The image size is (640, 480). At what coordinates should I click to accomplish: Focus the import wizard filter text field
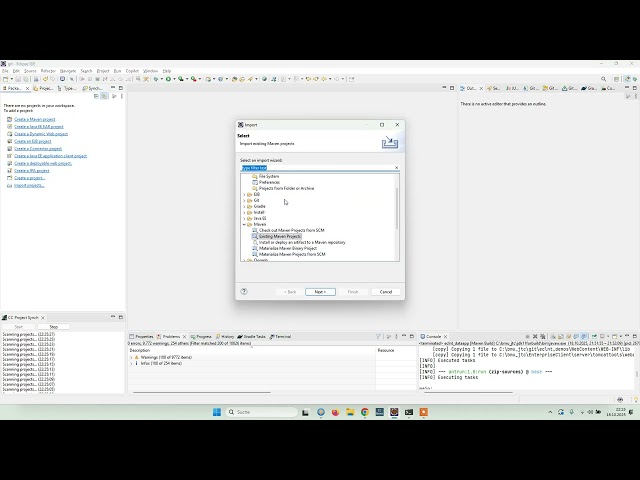[x=317, y=168]
